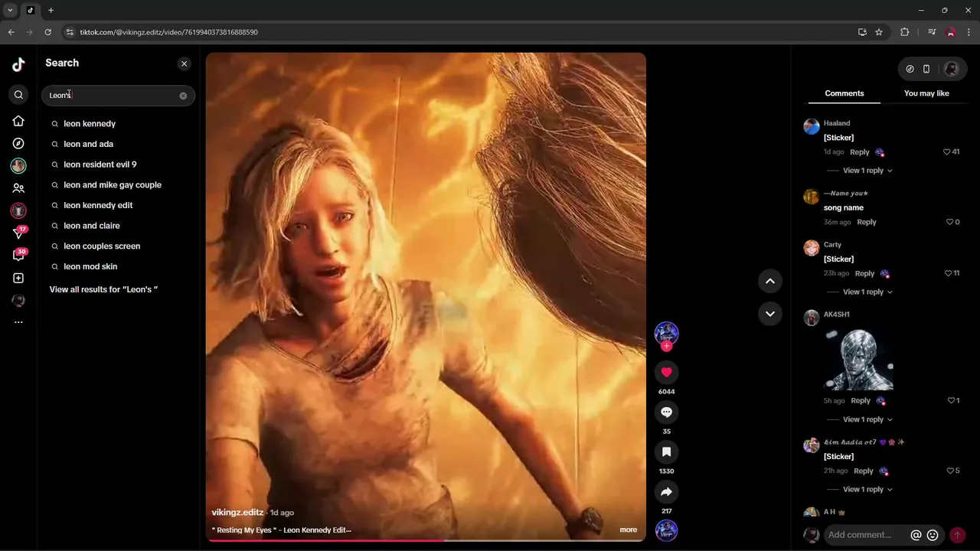This screenshot has height=551, width=980.
Task: Select suggestion "leon and mike gay couple"
Action: pos(112,185)
